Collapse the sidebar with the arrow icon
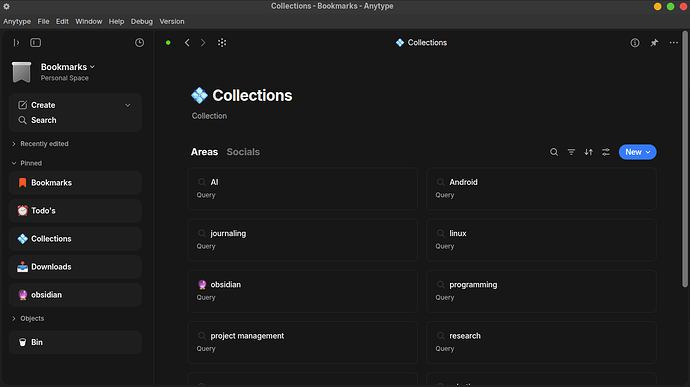The height and width of the screenshot is (387, 690). [x=16, y=43]
